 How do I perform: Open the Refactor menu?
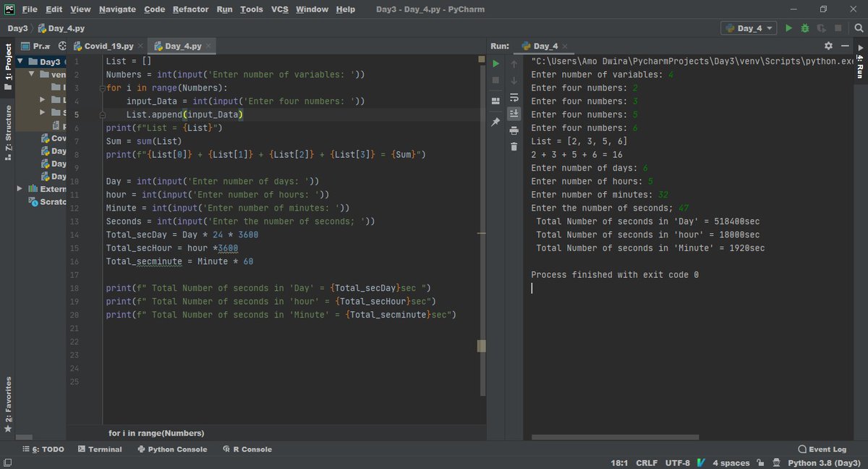(x=191, y=9)
